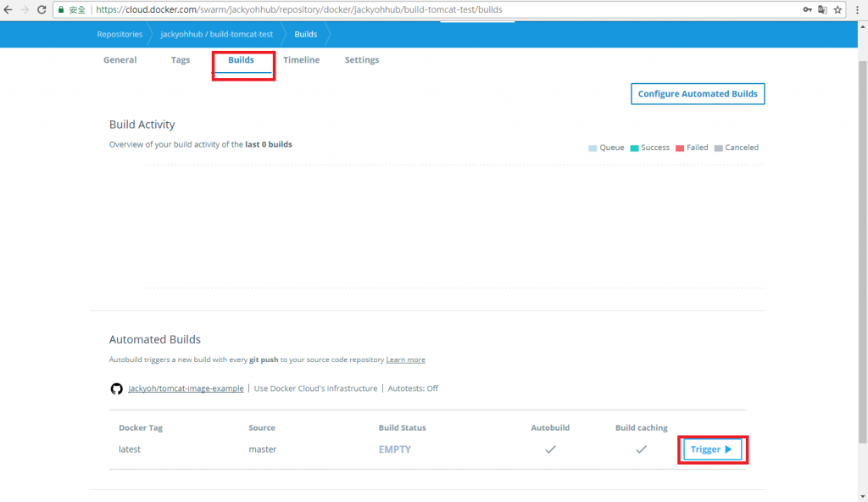Open the Chrome three-dot menu
The width and height of the screenshot is (868, 502).
(857, 9)
